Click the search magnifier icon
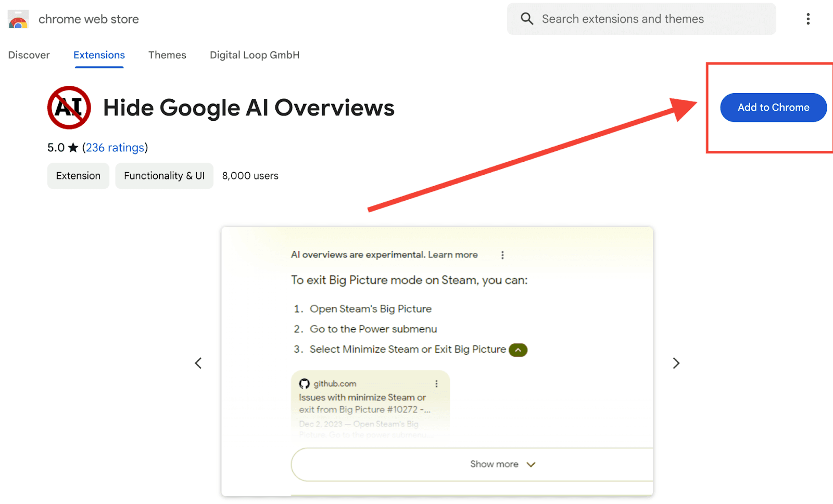 click(x=527, y=19)
